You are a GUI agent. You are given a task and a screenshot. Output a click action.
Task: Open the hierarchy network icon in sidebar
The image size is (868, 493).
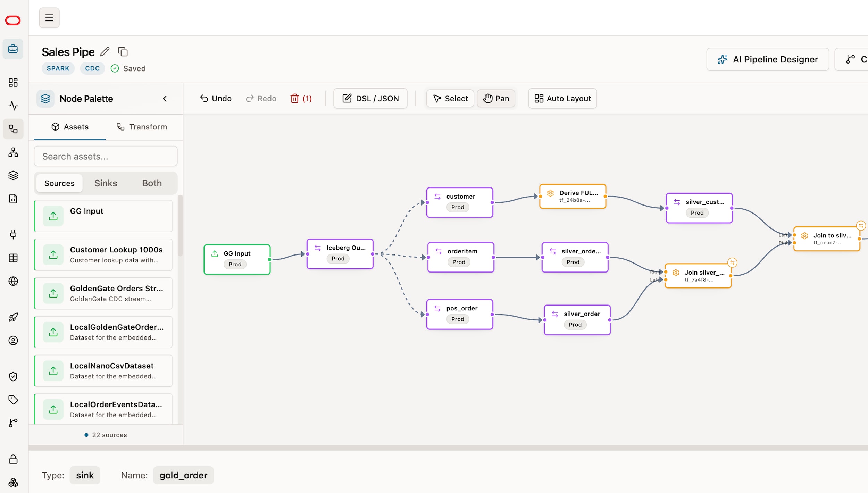[13, 152]
